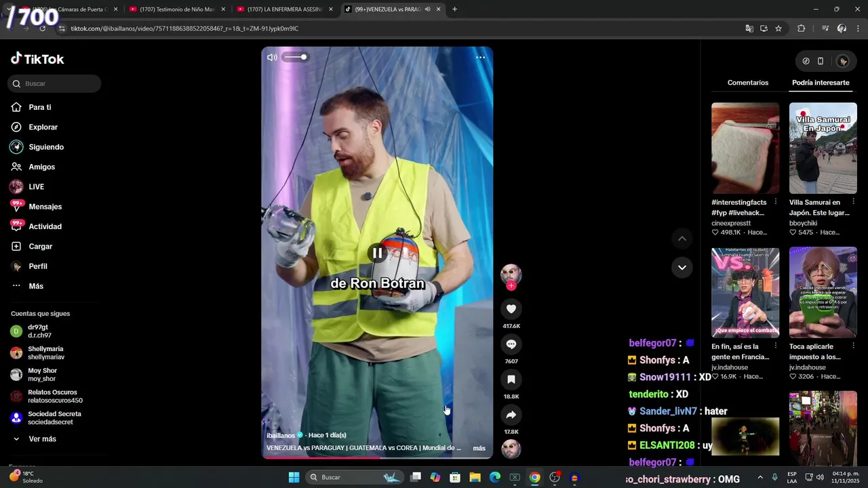Open the Chrome profile avatar

click(842, 28)
